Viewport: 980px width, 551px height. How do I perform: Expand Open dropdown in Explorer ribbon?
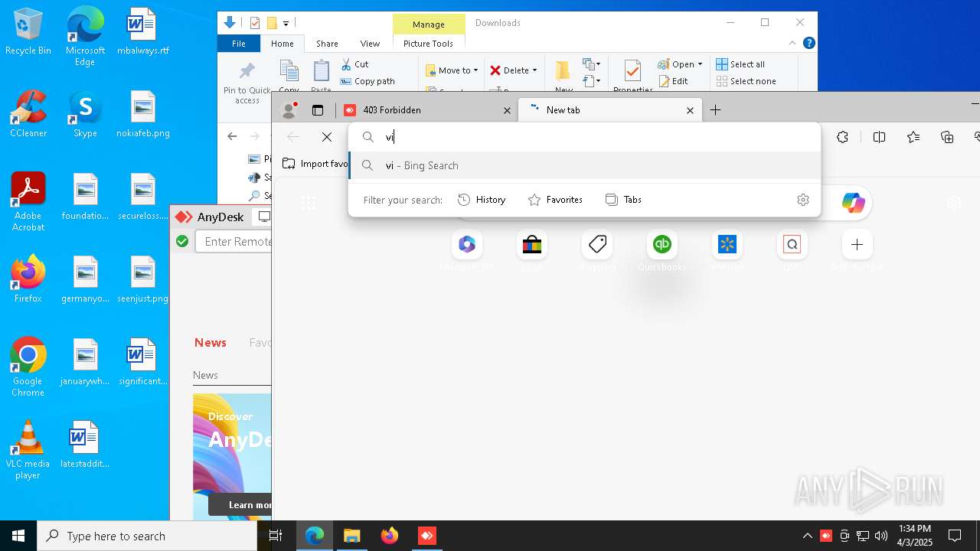coord(680,64)
